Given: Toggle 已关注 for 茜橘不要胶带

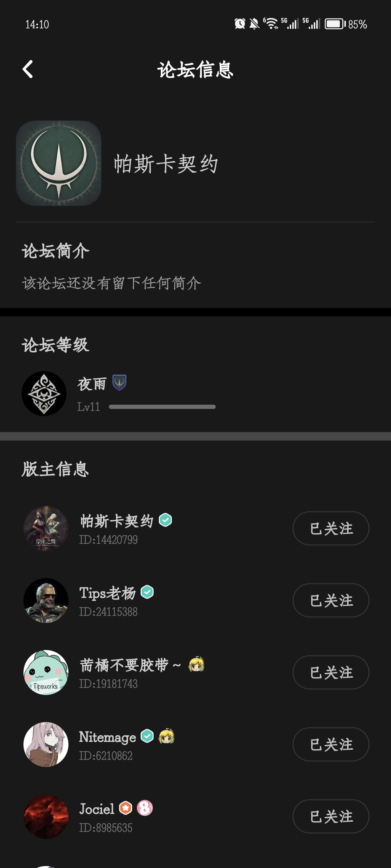Looking at the screenshot, I should pos(331,673).
